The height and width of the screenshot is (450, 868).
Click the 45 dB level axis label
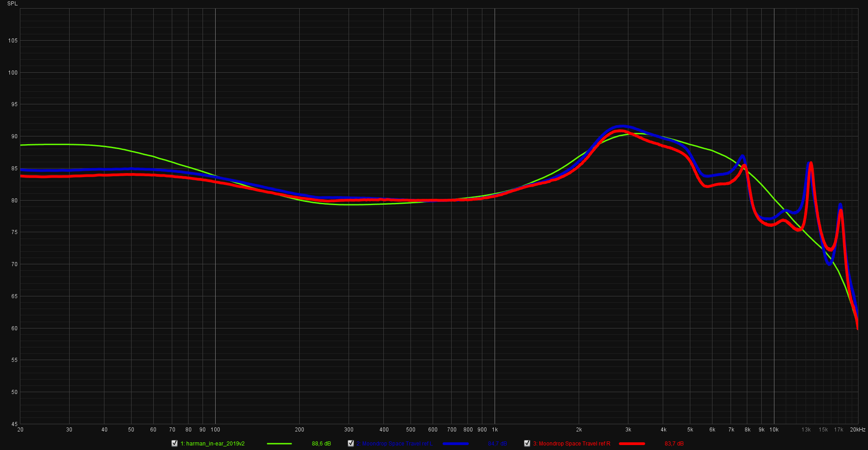pyautogui.click(x=14, y=424)
